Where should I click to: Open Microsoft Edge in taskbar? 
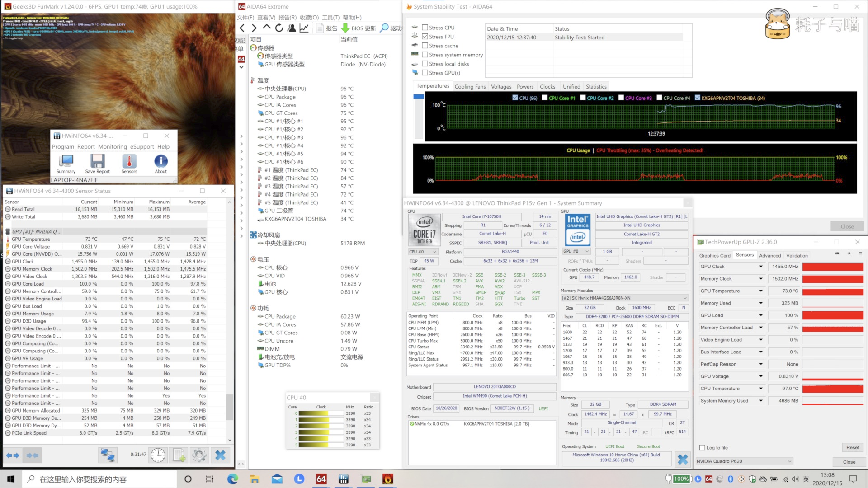(232, 479)
